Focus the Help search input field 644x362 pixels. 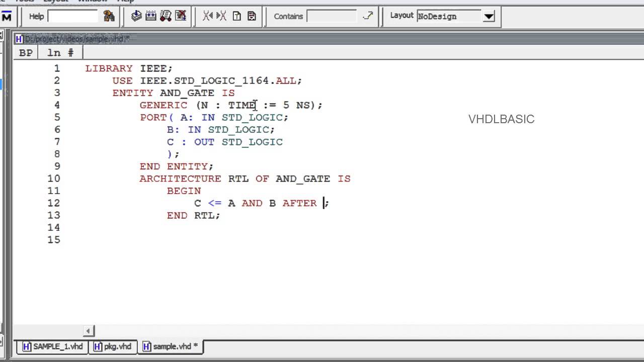point(72,16)
